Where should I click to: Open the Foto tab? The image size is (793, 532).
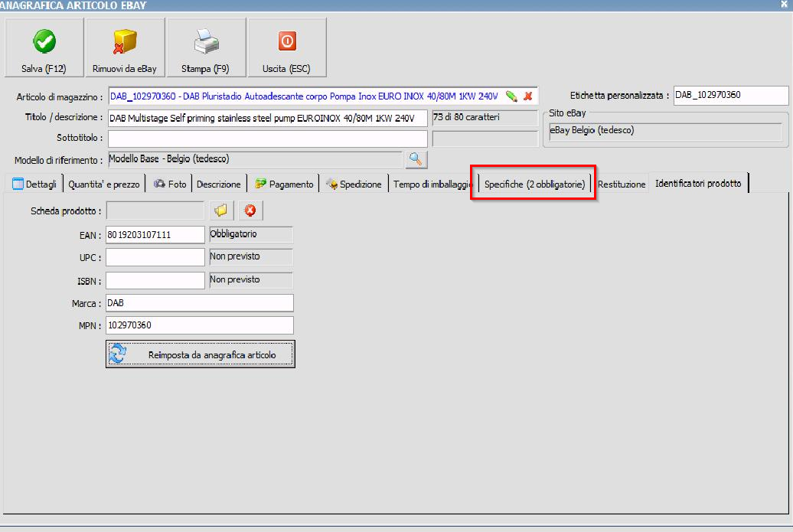170,184
